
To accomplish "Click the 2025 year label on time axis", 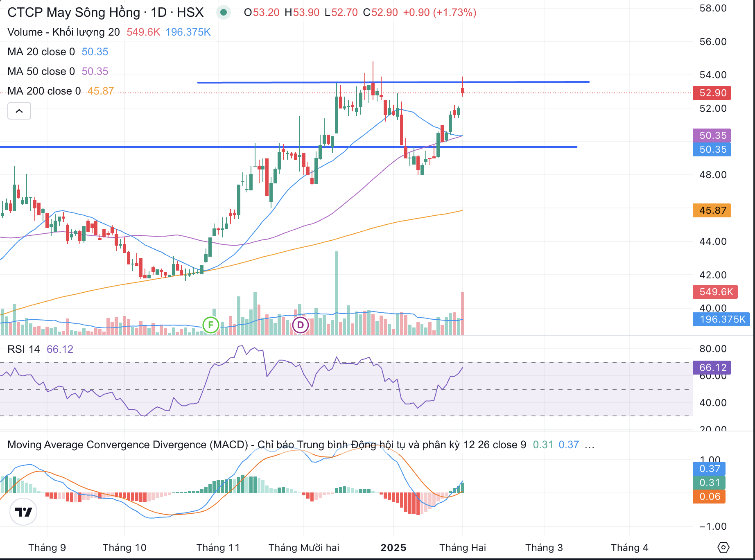I will click(393, 548).
